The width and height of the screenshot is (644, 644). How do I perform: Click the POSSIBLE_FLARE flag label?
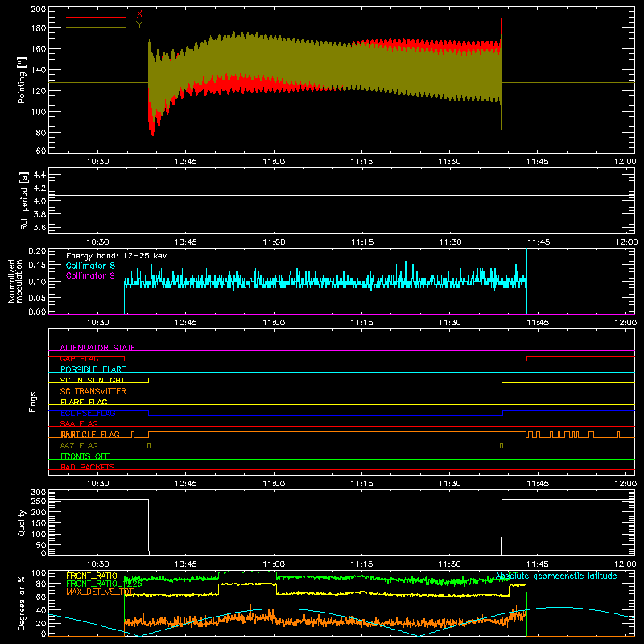pos(93,369)
